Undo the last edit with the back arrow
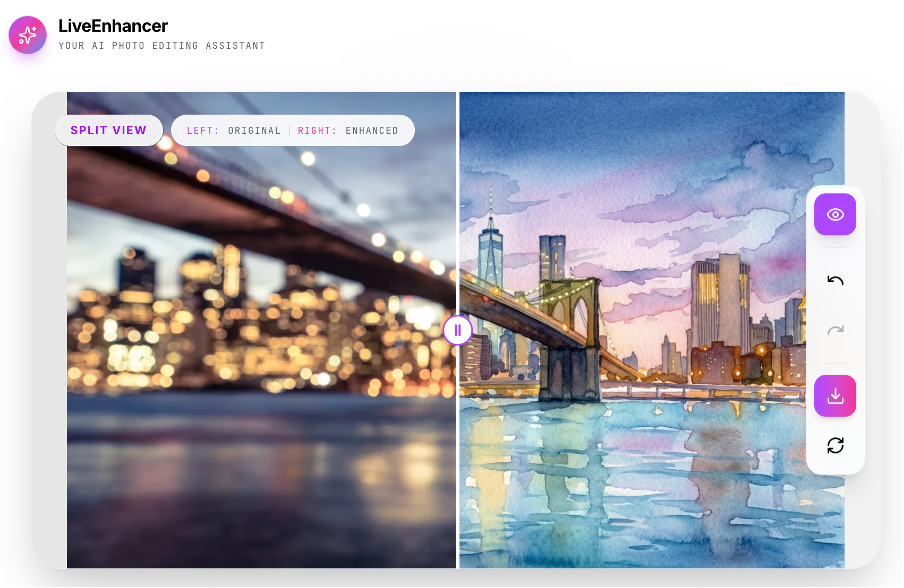Viewport: 904px width, 588px height. [x=835, y=281]
